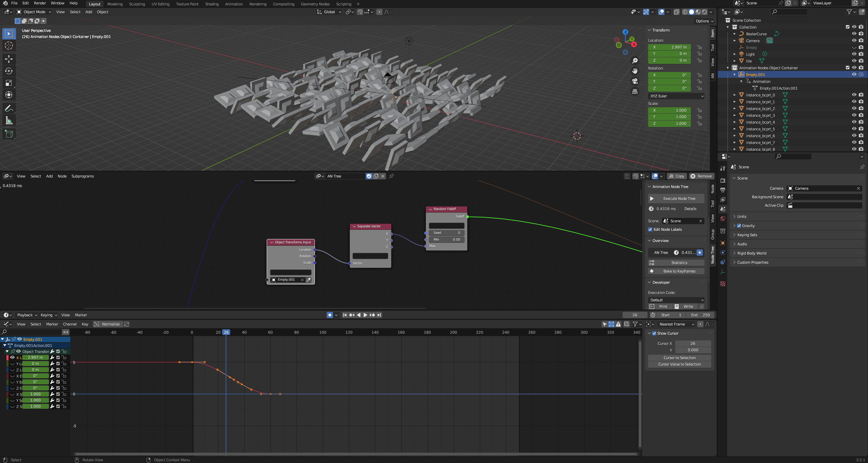This screenshot has height=463, width=868.
Task: Select the Add Cube tool
Action: [x=9, y=134]
